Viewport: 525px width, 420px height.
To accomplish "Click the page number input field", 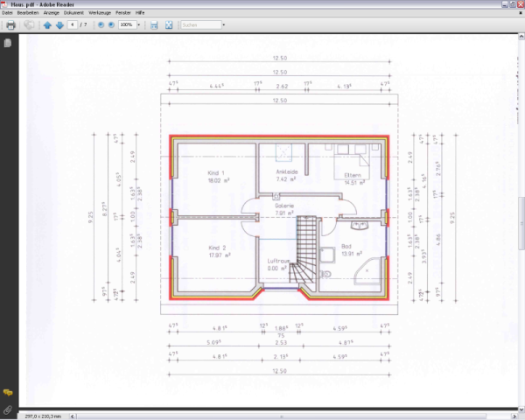I will pos(72,25).
